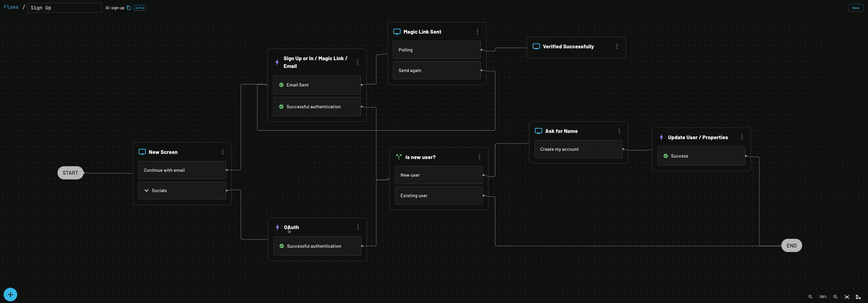Go back via the Flows breadcrumb link
Screen dimensions: 868x303
[11, 7]
